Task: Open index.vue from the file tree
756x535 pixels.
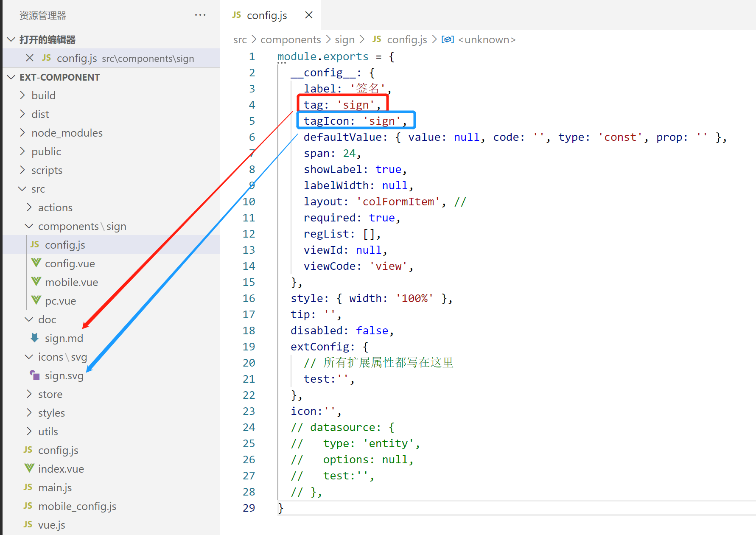Action: (x=61, y=469)
